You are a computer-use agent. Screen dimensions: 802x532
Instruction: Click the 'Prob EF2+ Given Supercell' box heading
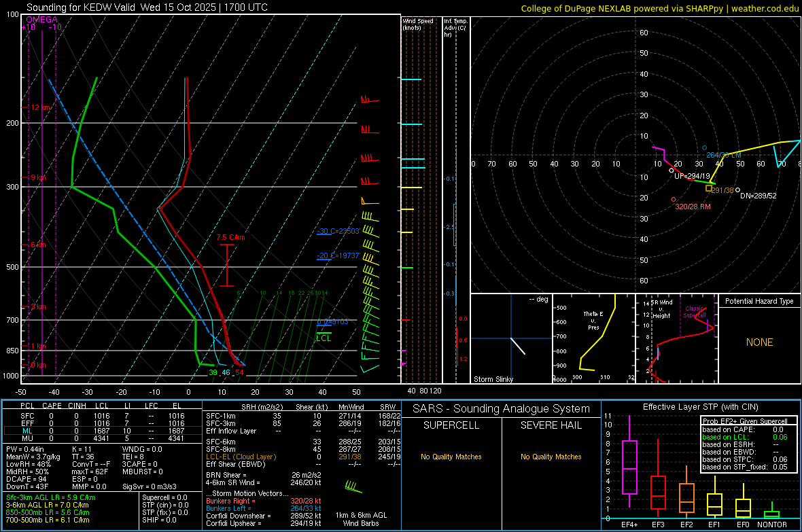745,421
